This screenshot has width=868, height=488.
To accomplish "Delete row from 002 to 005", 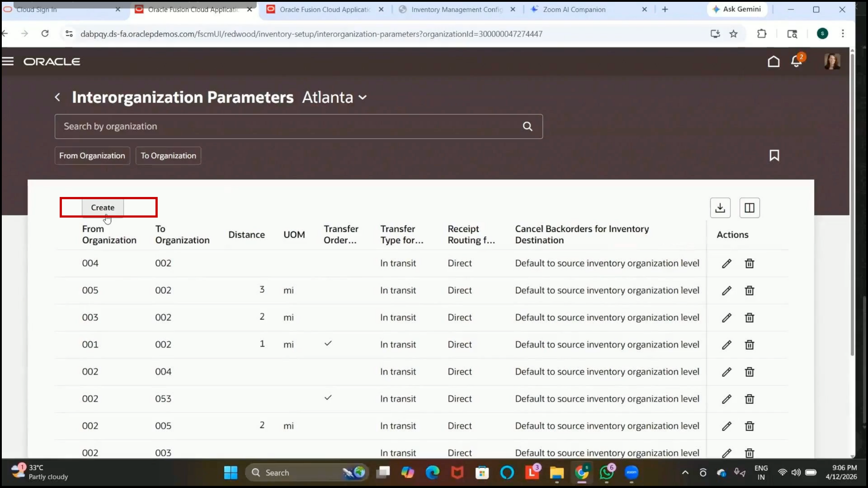I will click(x=750, y=426).
